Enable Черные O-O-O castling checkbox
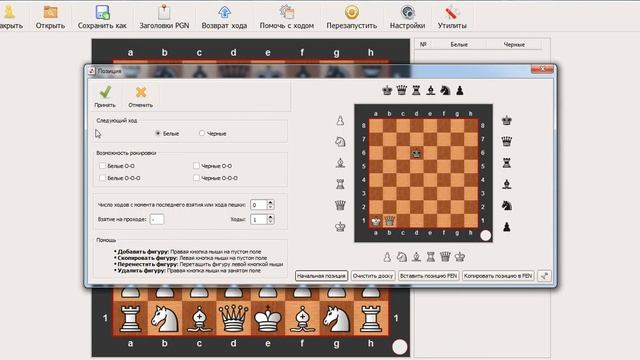 point(196,178)
